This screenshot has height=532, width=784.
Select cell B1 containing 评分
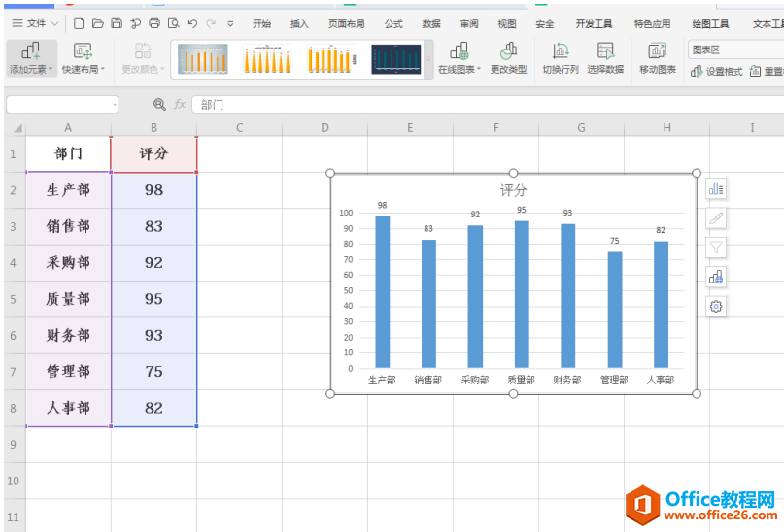pos(154,153)
